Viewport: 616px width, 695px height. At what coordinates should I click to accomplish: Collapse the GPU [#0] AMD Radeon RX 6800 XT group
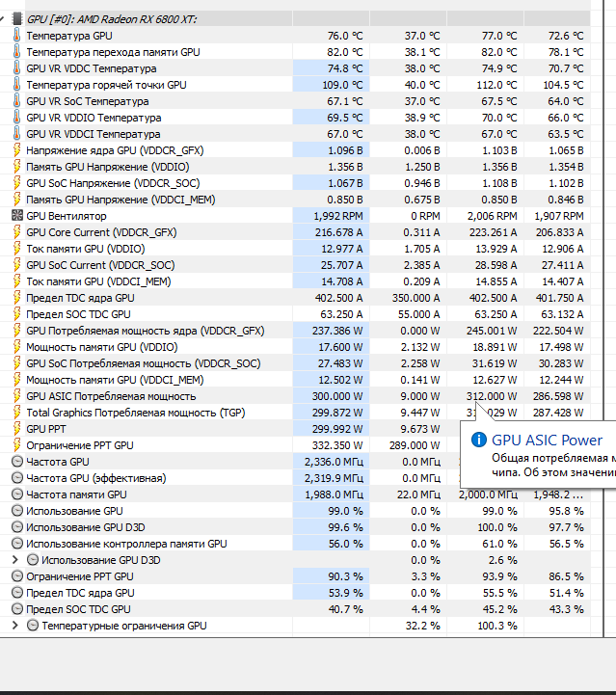point(2,19)
